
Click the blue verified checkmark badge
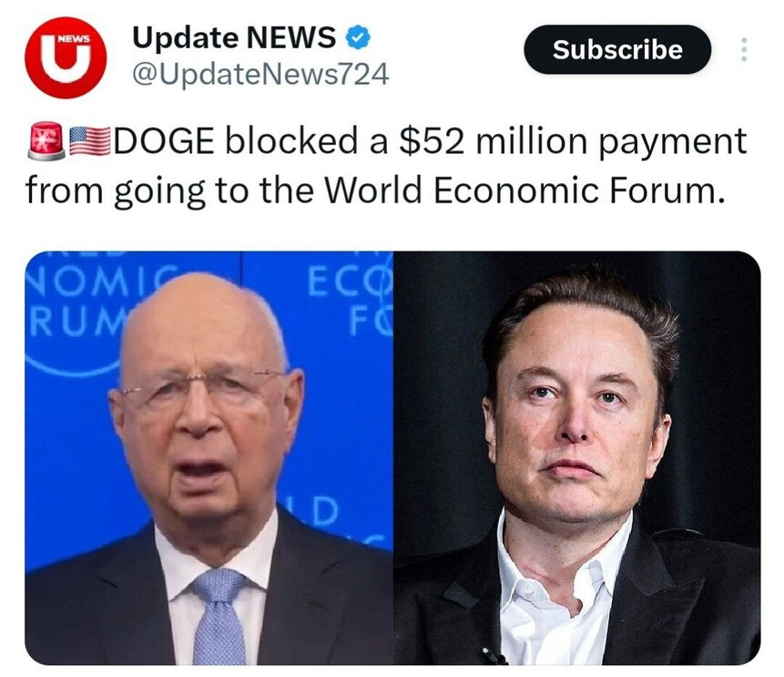coord(359,38)
